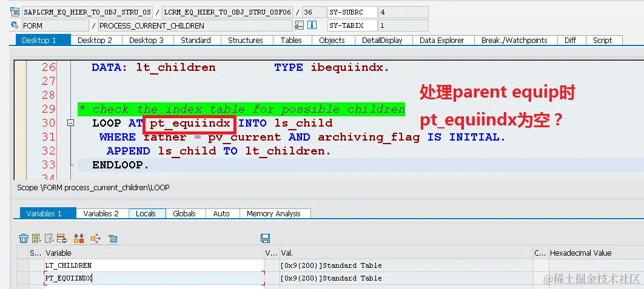Click the Val. column header
The image size is (644, 289).
(x=406, y=253)
